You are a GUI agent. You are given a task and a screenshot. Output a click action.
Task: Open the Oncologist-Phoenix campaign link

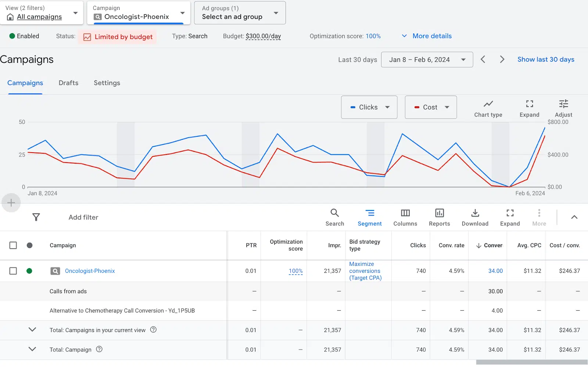click(90, 271)
